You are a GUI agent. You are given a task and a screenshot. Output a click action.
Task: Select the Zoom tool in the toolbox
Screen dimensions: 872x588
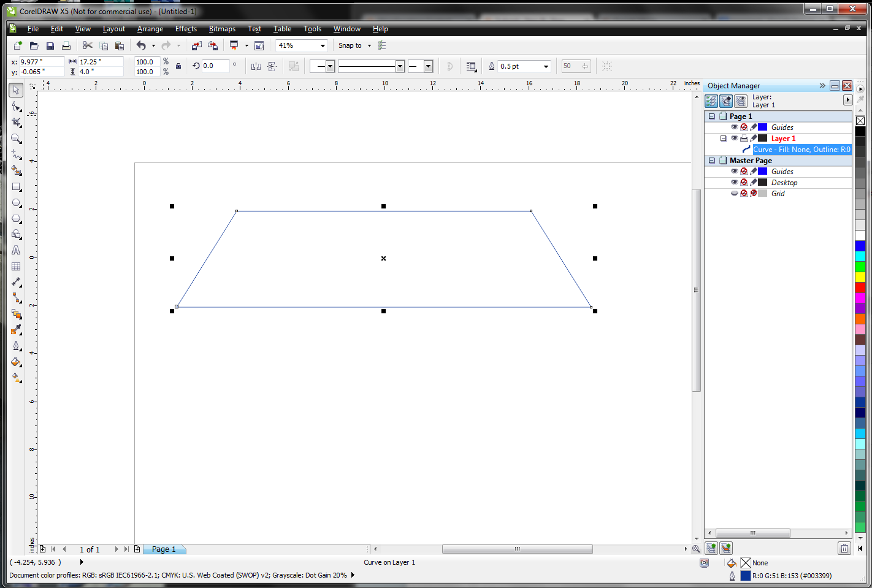(17, 139)
